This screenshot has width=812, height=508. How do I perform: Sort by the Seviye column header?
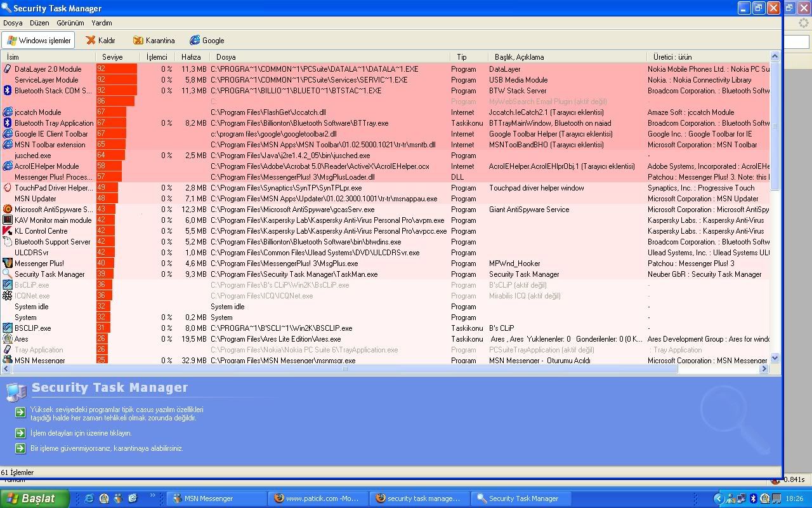tap(118, 57)
